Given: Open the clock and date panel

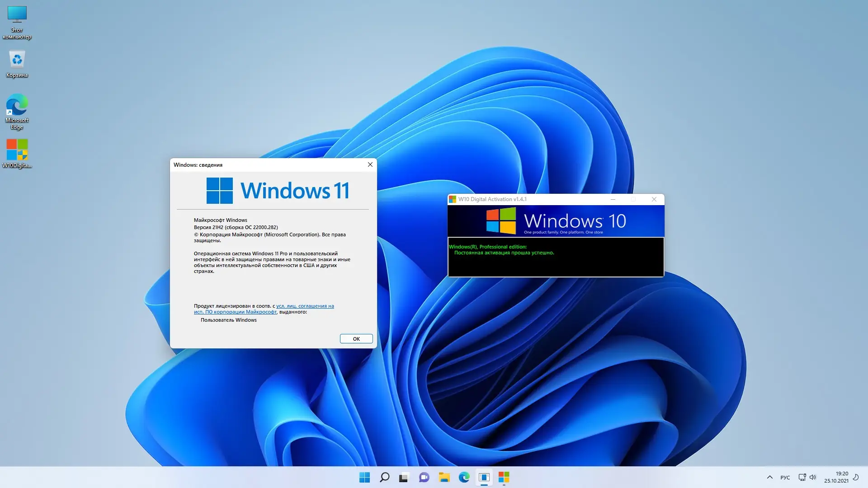Looking at the screenshot, I should pos(836,477).
